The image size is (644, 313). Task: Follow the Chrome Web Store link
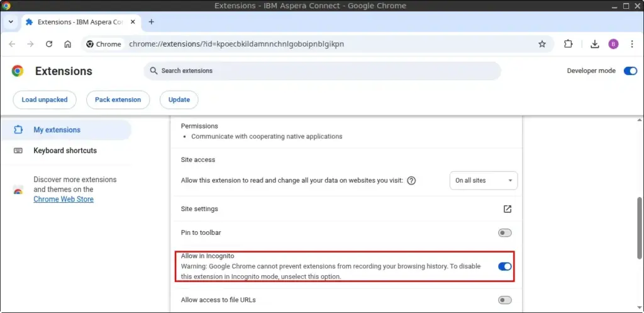click(x=64, y=200)
